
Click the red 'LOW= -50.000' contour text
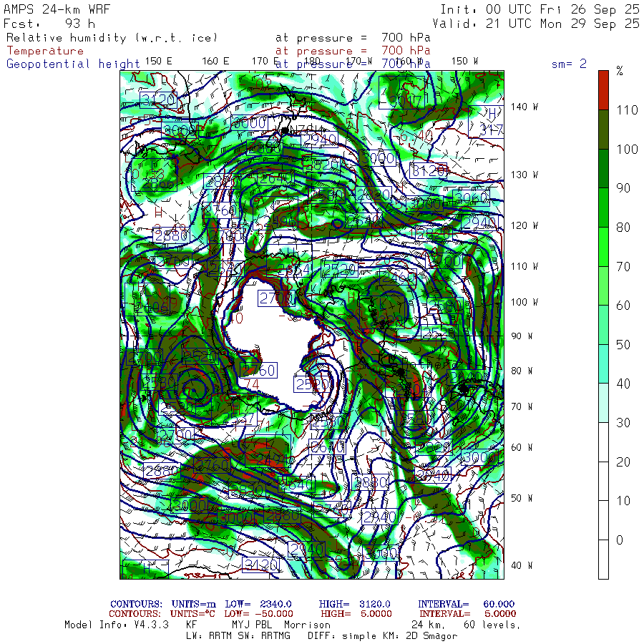click(258, 614)
